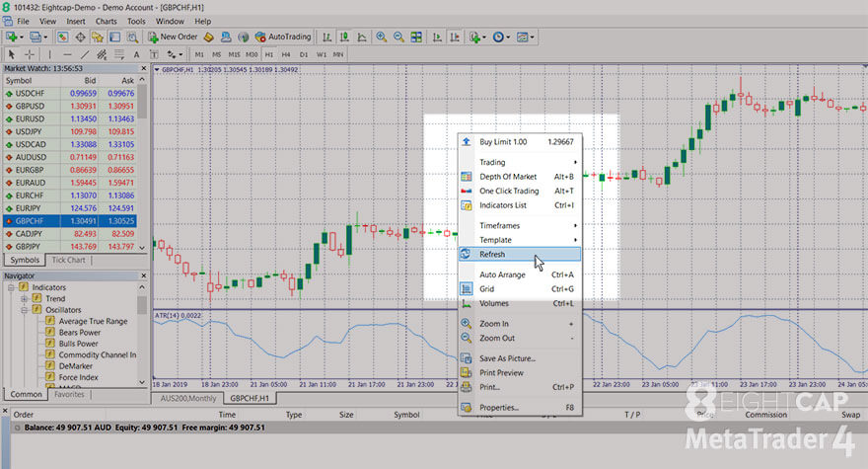Collapse Oscillators tree node
Image resolution: width=868 pixels, height=469 pixels.
point(25,310)
